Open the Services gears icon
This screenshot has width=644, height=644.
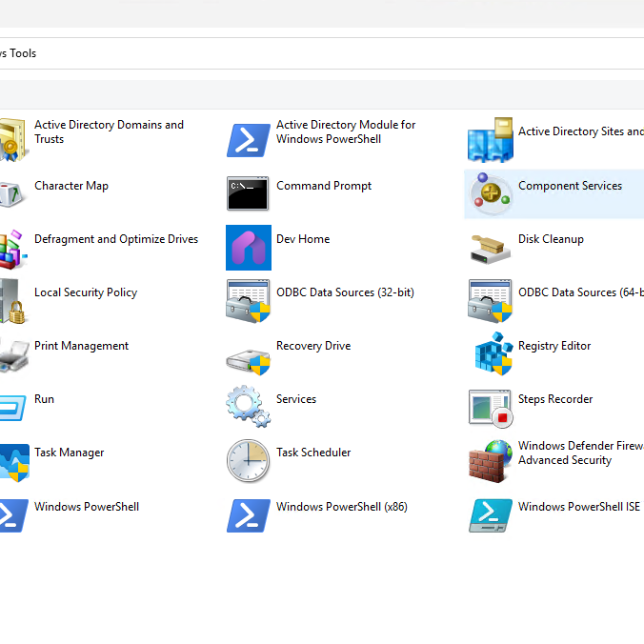[x=248, y=406]
